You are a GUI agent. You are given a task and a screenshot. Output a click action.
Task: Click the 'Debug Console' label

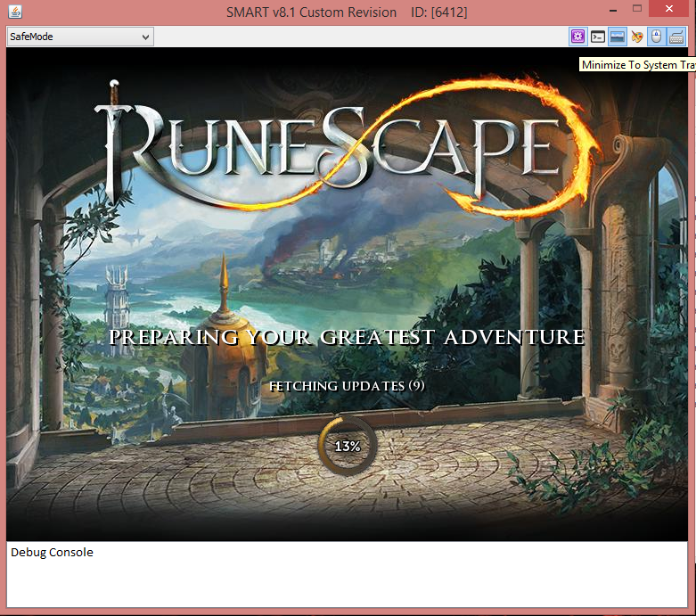pyautogui.click(x=52, y=552)
